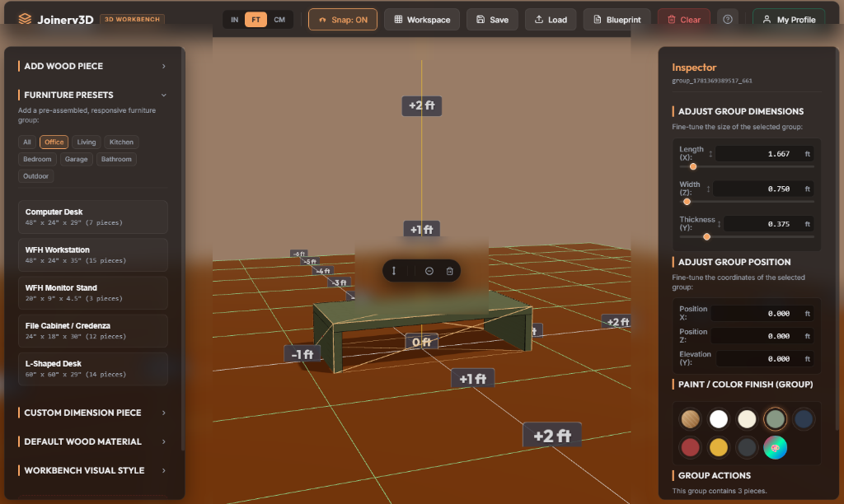Expand the Default Wood Material section
Viewport: 844px width, 504px height.
[x=92, y=441]
